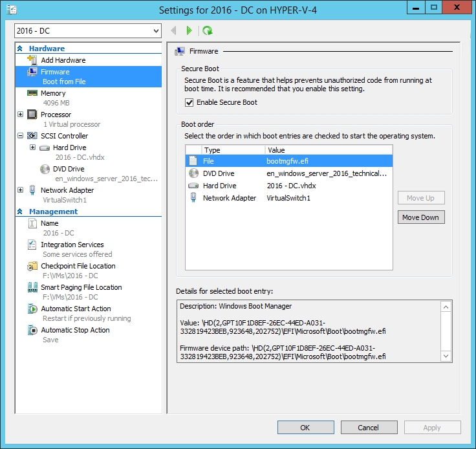Collapse the Hardware section header
Viewport: 476px width, 449px height.
tap(21, 49)
